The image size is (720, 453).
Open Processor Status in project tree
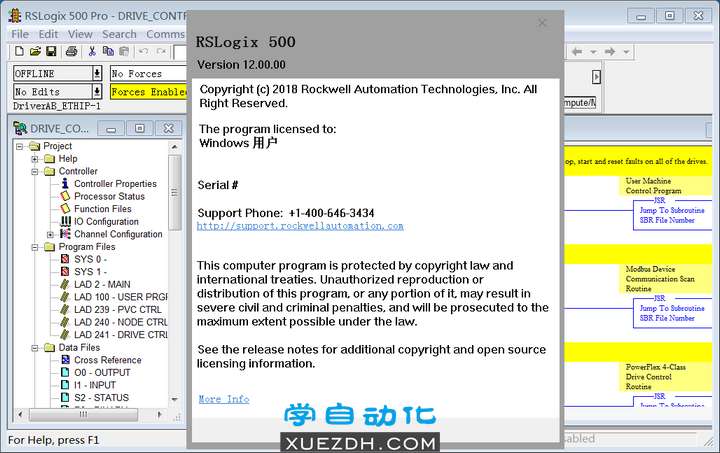[x=109, y=196]
